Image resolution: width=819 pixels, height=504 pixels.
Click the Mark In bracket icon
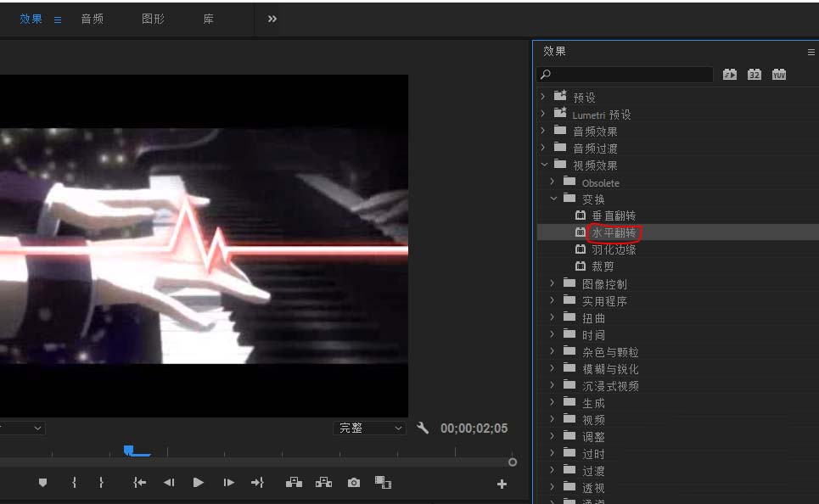point(75,483)
